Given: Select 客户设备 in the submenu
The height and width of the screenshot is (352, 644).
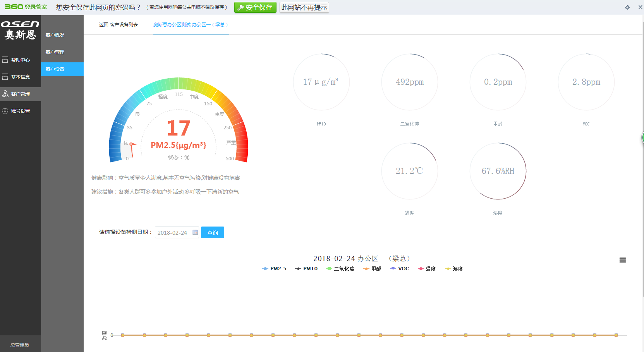Looking at the screenshot, I should pos(55,69).
